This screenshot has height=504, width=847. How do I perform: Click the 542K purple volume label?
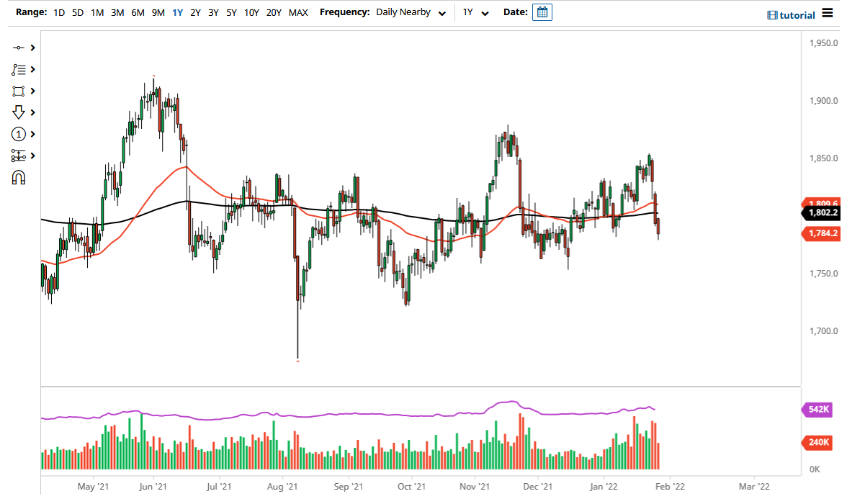[817, 410]
